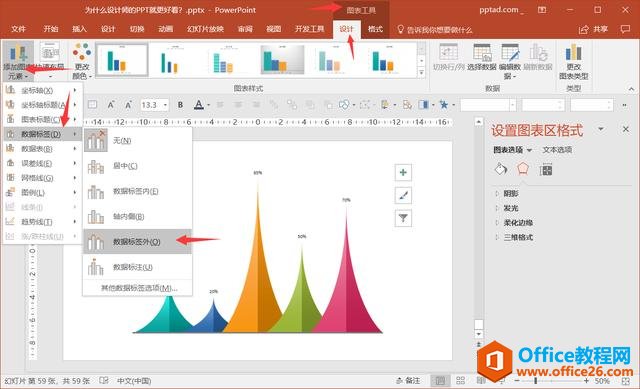Click the 备注 notes button
640x389 pixels.
coord(408,380)
